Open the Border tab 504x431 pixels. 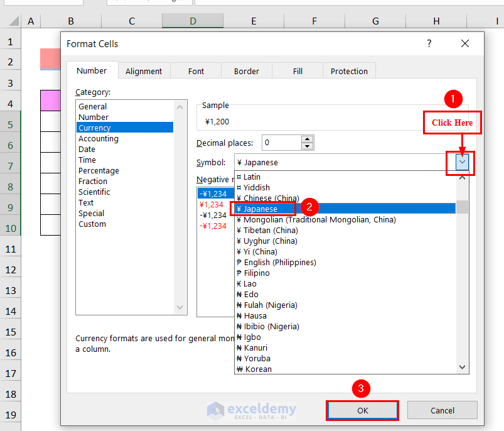click(x=246, y=70)
